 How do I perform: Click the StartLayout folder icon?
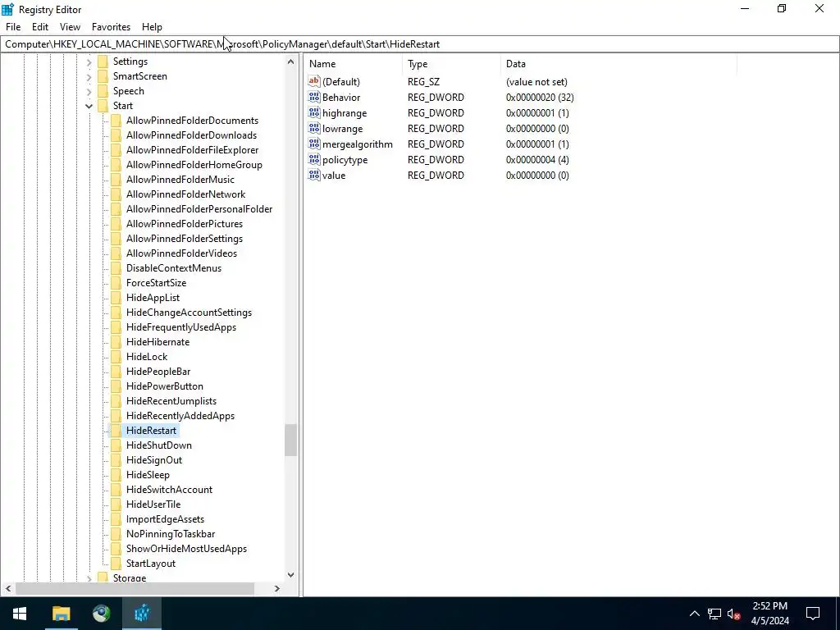click(116, 563)
